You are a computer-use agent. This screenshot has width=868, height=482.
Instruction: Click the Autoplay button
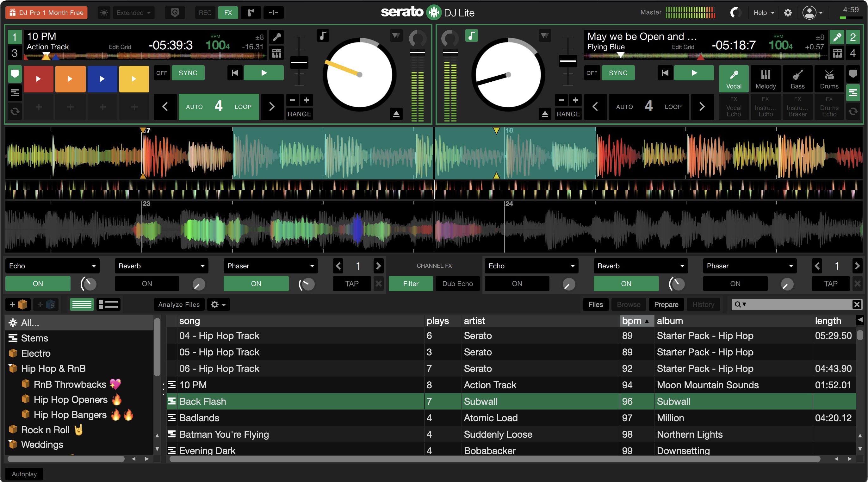(24, 474)
